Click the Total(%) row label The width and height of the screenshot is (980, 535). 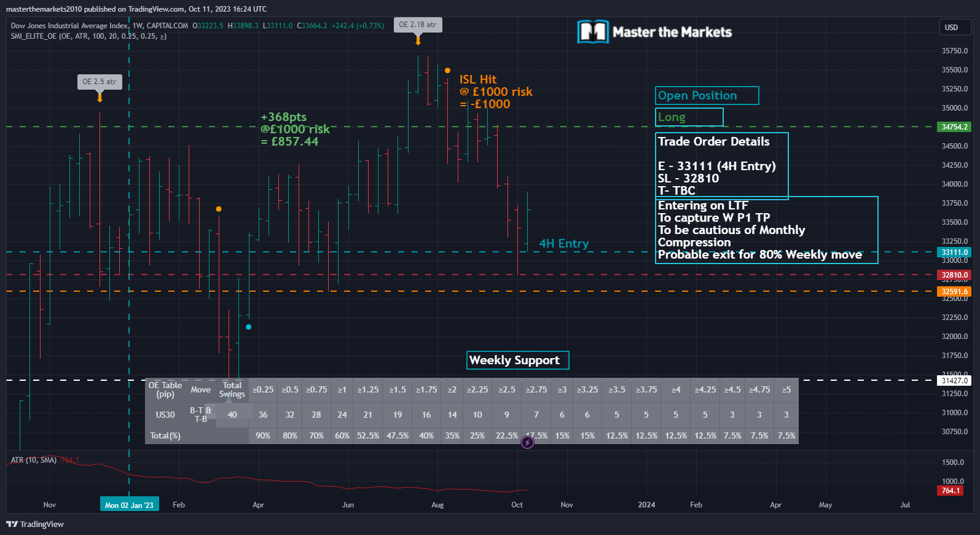[x=165, y=436]
